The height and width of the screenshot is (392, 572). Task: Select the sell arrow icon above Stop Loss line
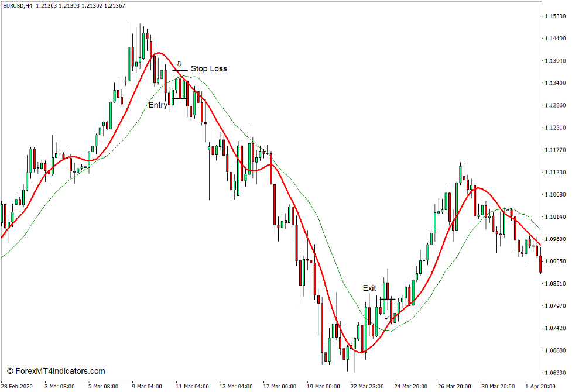[179, 64]
